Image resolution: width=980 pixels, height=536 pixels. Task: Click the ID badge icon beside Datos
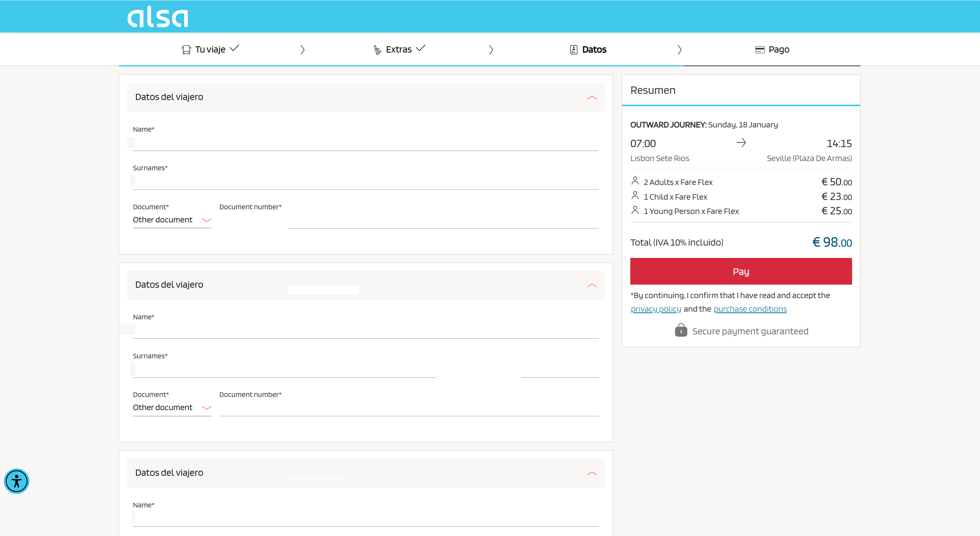[x=573, y=50]
